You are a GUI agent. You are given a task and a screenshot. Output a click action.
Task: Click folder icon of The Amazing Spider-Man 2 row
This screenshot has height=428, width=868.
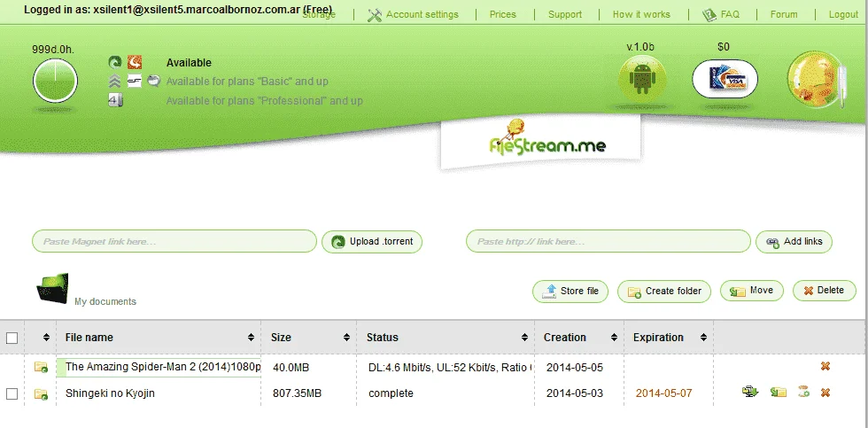click(41, 367)
